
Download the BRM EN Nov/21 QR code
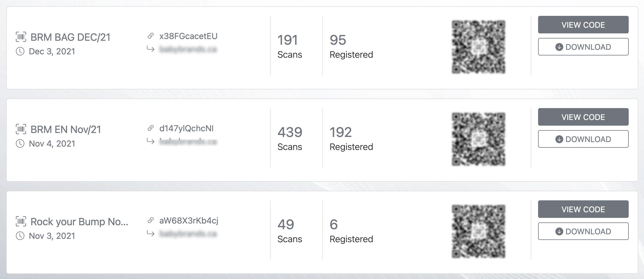click(x=583, y=139)
